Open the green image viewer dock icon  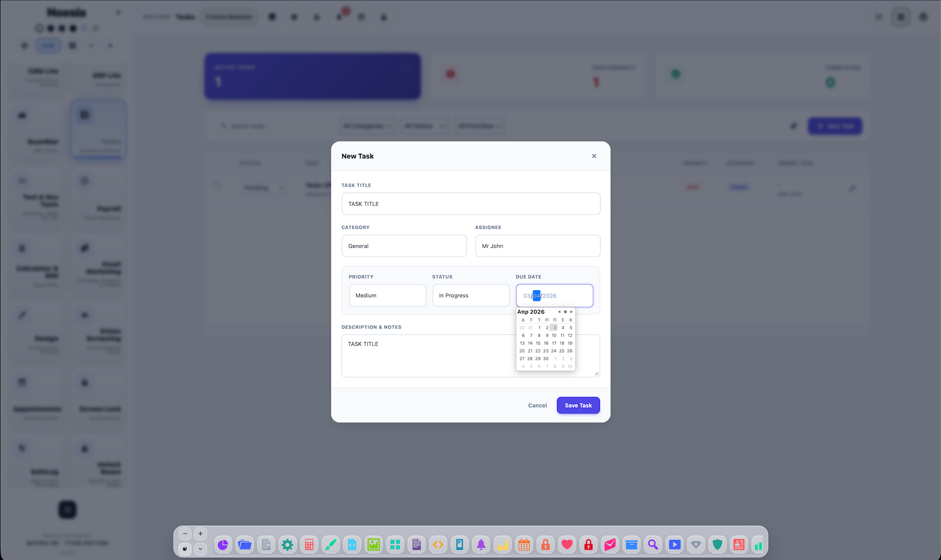(374, 545)
